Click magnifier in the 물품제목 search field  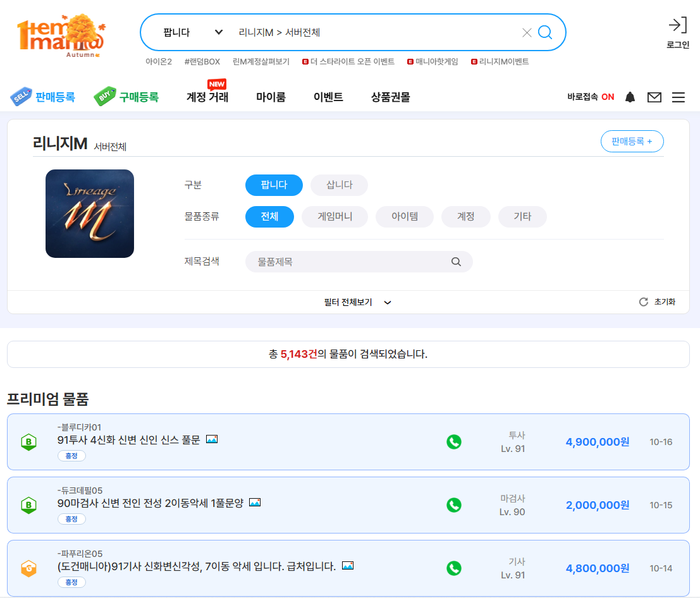point(456,262)
